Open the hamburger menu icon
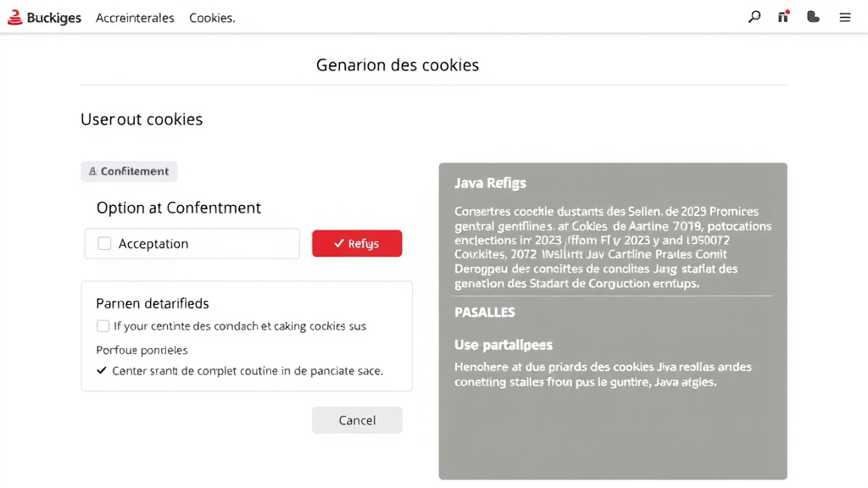The width and height of the screenshot is (868, 488). [x=843, y=17]
